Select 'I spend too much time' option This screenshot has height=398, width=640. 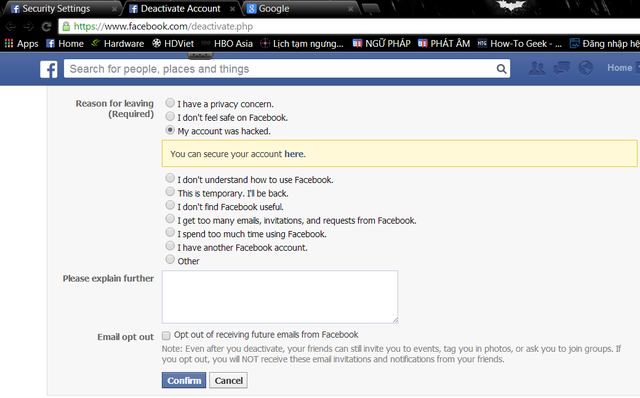tap(170, 232)
